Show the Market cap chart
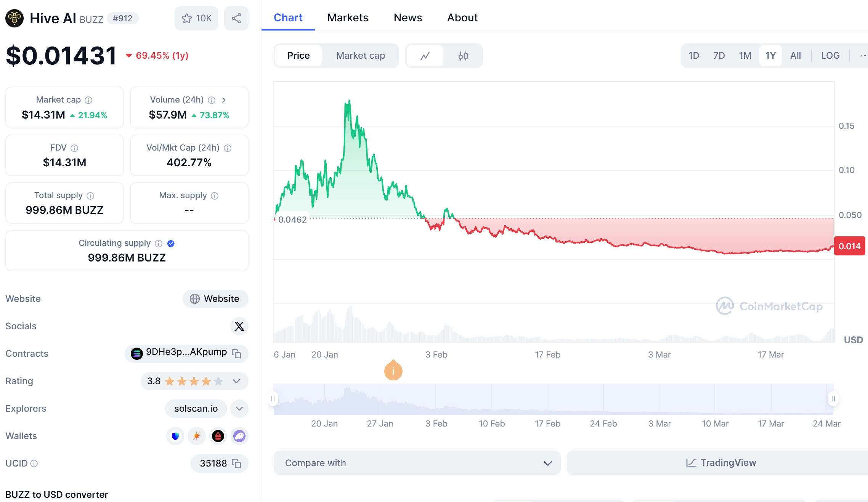868x502 pixels. pyautogui.click(x=361, y=56)
